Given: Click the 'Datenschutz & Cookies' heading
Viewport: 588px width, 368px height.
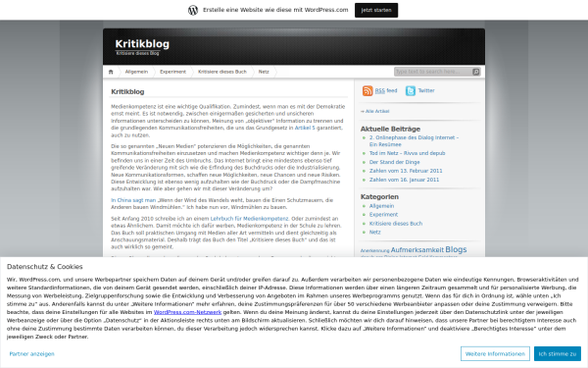Looking at the screenshot, I should (x=45, y=267).
